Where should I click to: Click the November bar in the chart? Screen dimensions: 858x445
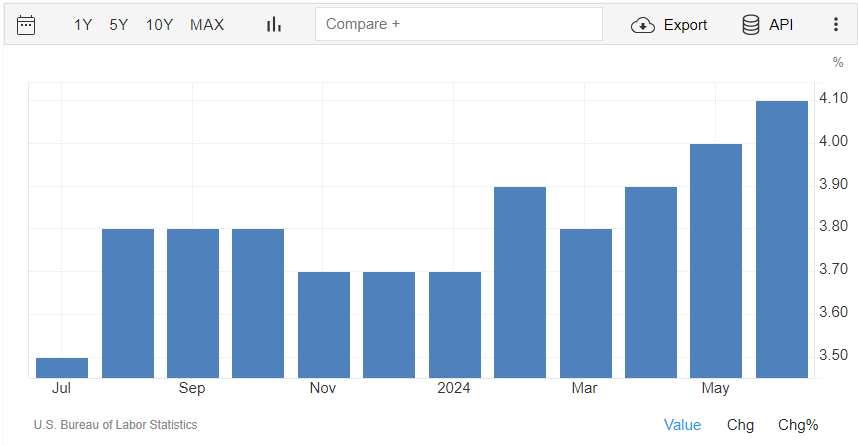tap(324, 325)
